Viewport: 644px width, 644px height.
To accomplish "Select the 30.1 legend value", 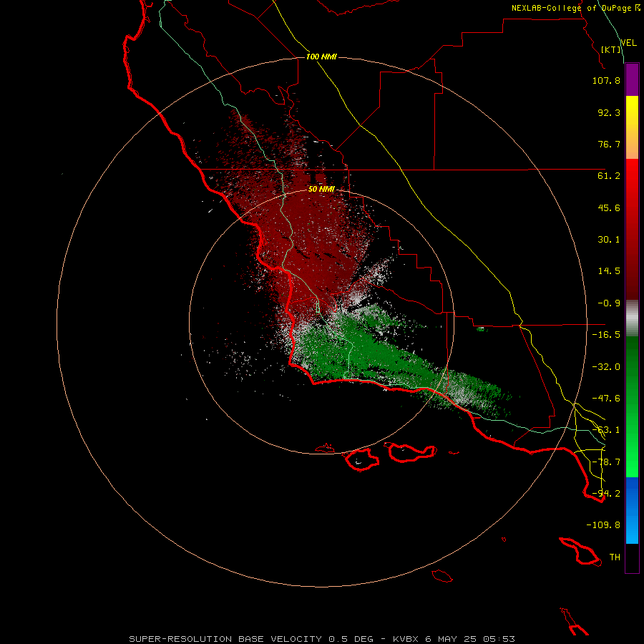I will coord(609,240).
